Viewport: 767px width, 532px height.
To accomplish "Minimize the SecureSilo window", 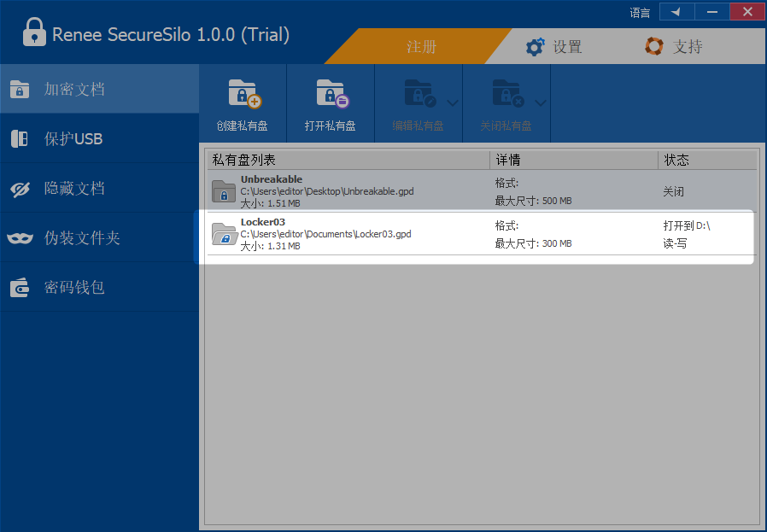I will (x=711, y=12).
